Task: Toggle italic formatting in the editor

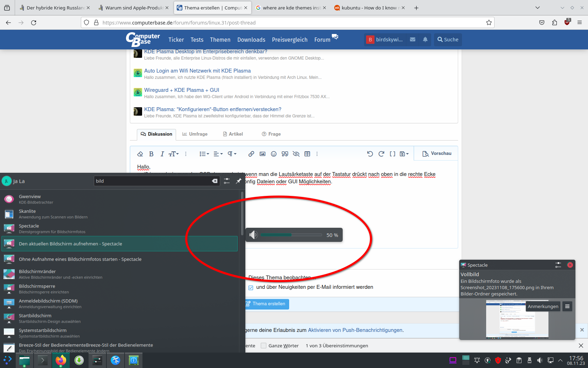Action: (162, 154)
